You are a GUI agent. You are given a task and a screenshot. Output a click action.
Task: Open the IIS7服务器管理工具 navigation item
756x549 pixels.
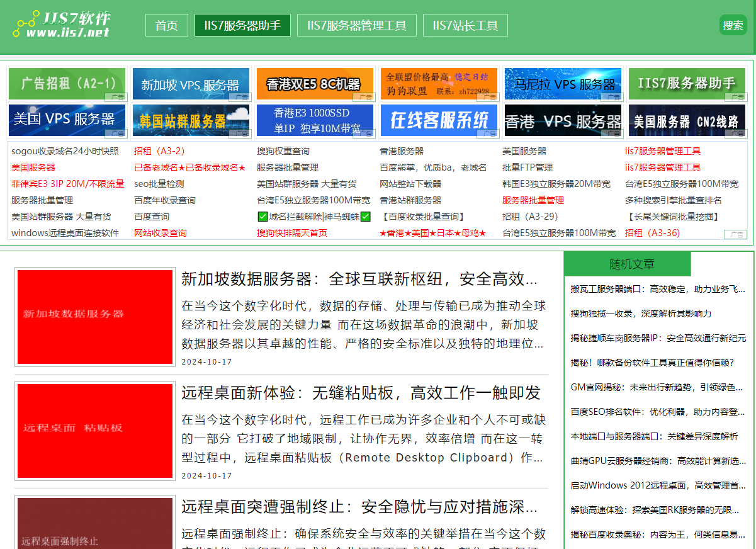(x=357, y=25)
